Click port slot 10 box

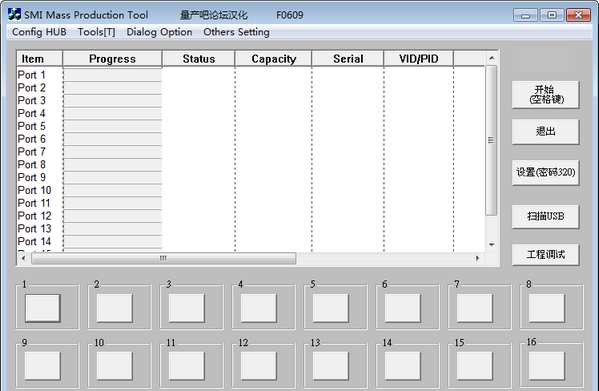115,366
